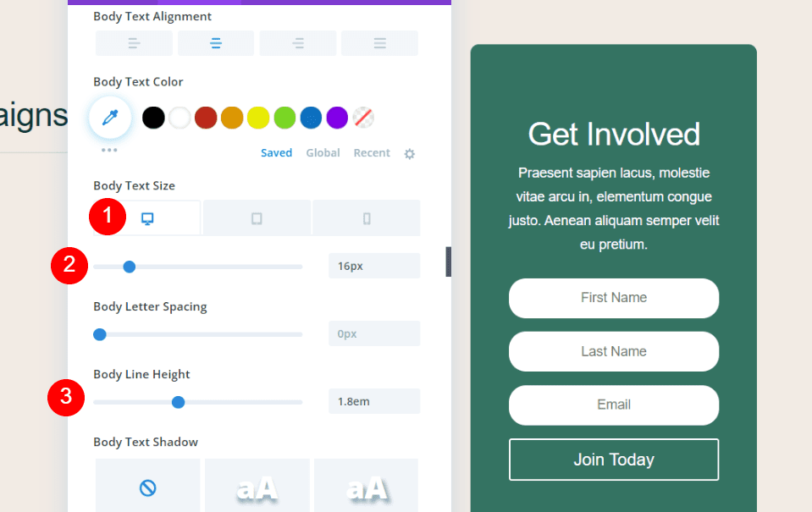Open the color settings gear icon
This screenshot has width=812, height=512.
(409, 153)
